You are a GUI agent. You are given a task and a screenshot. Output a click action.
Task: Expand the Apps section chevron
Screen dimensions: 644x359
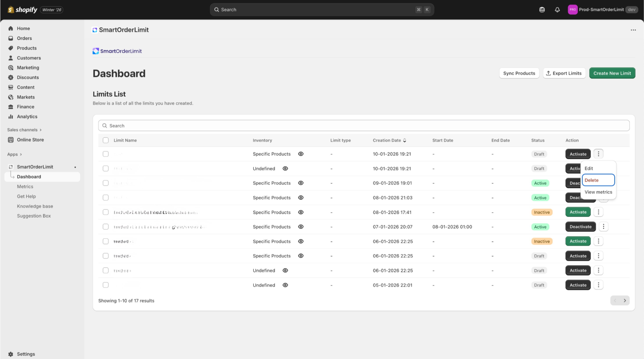(21, 154)
